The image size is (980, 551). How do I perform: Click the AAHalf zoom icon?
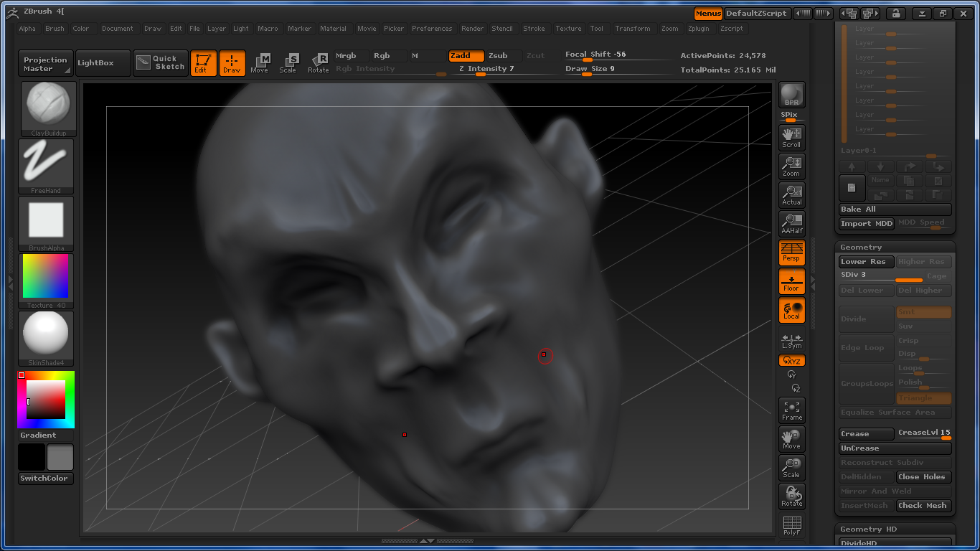tap(791, 223)
